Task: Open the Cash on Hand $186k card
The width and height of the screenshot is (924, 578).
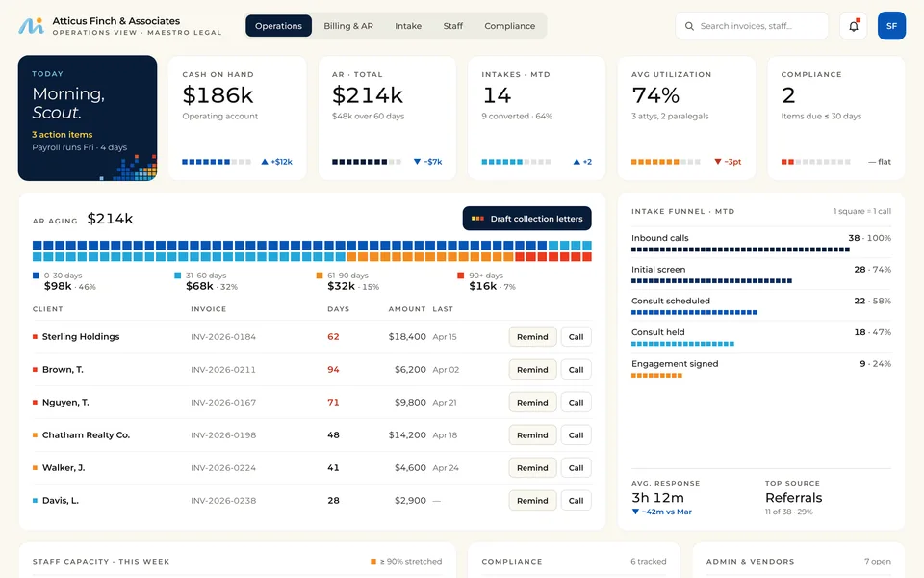Action: [x=238, y=118]
